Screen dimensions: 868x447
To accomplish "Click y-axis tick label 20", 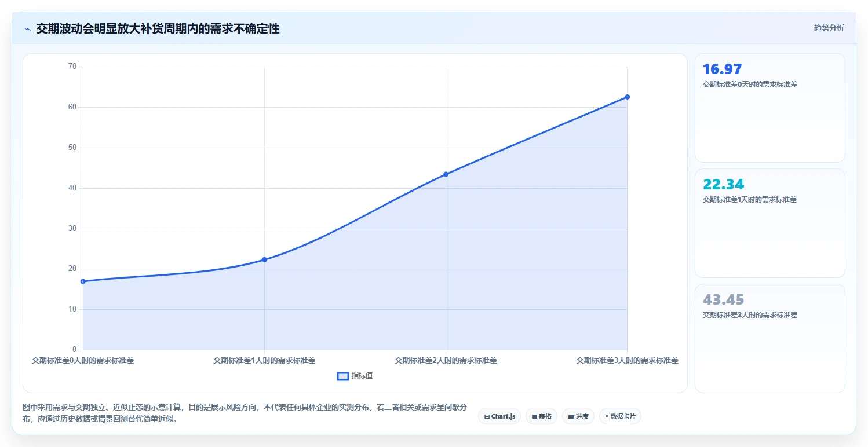I will [x=72, y=269].
